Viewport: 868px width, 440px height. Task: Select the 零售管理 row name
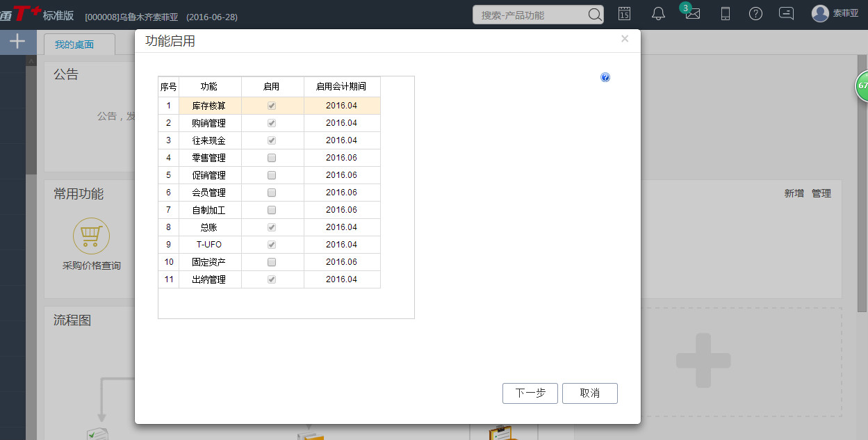(x=209, y=158)
